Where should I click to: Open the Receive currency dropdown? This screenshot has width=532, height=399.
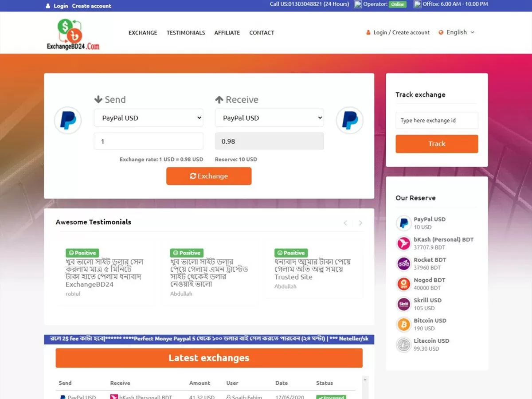(270, 118)
